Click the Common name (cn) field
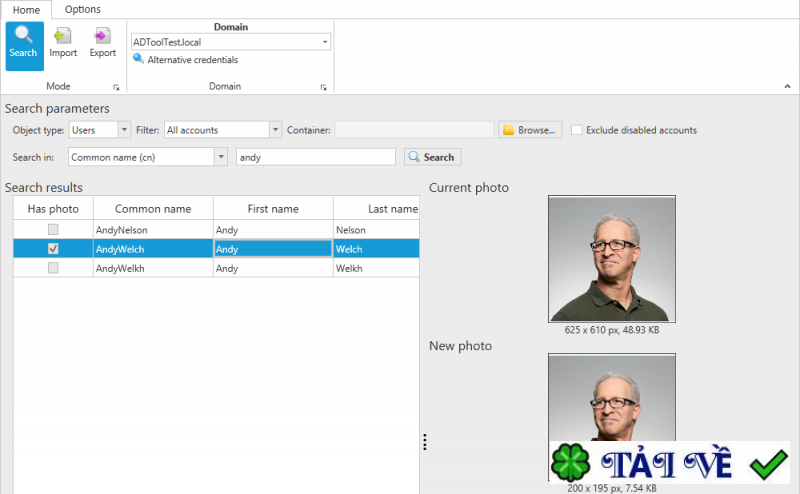Screen dimensions: 800x494 (141, 157)
